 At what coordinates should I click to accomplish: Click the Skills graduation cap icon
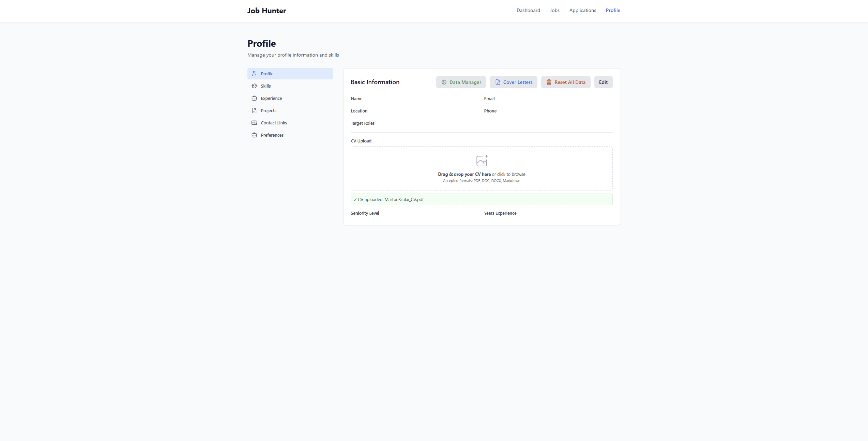point(254,86)
